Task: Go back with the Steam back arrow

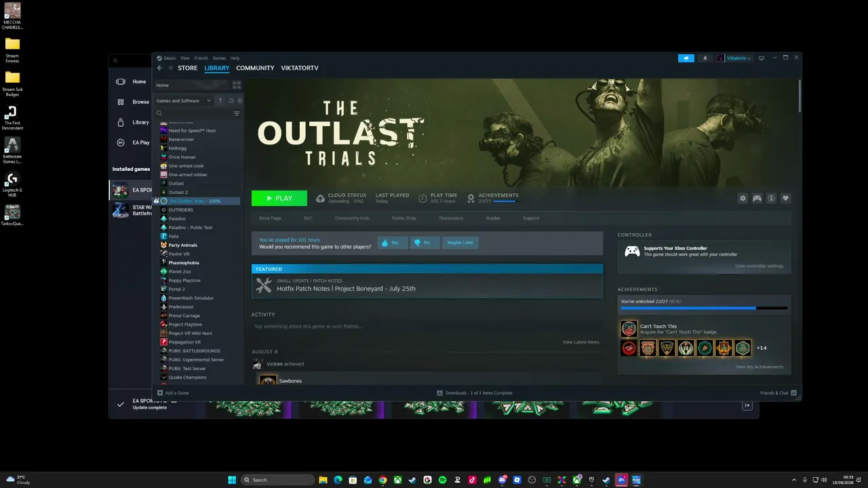Action: coord(159,68)
